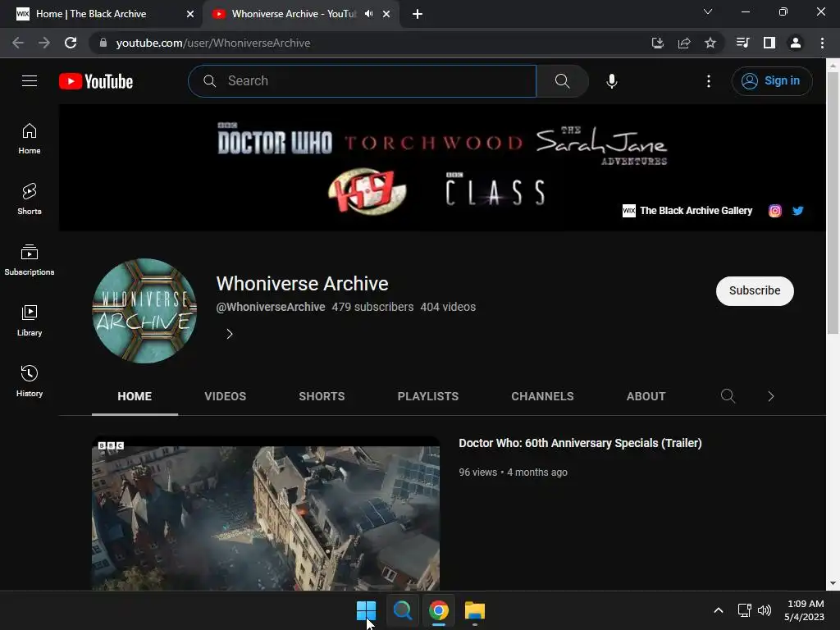Viewport: 840px width, 630px height.
Task: Switch to the Channels tab
Action: 542,396
